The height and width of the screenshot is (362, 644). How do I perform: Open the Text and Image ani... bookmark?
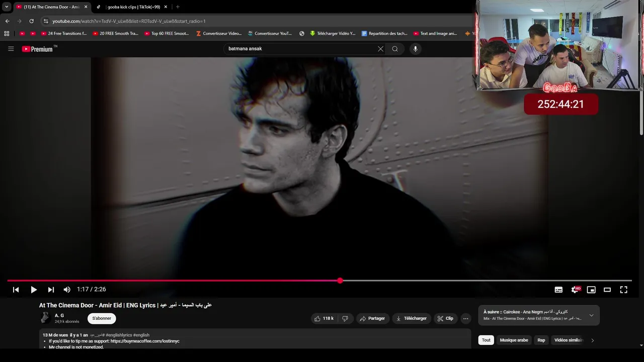coord(435,34)
